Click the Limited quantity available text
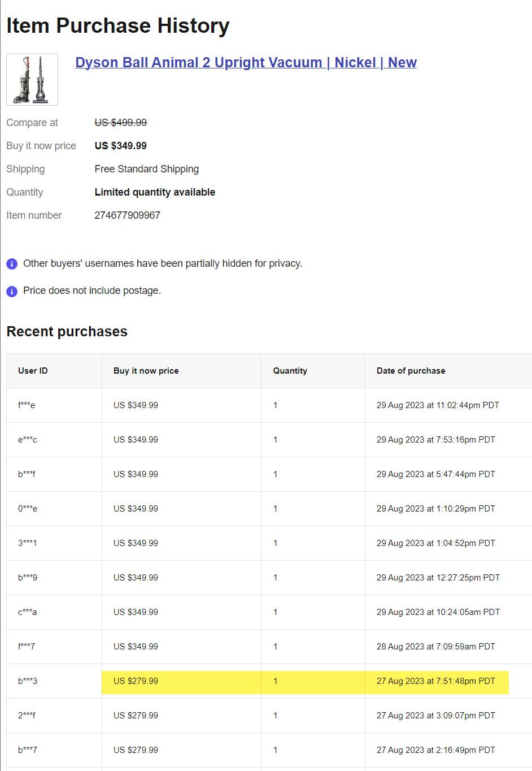532x771 pixels. click(x=155, y=192)
